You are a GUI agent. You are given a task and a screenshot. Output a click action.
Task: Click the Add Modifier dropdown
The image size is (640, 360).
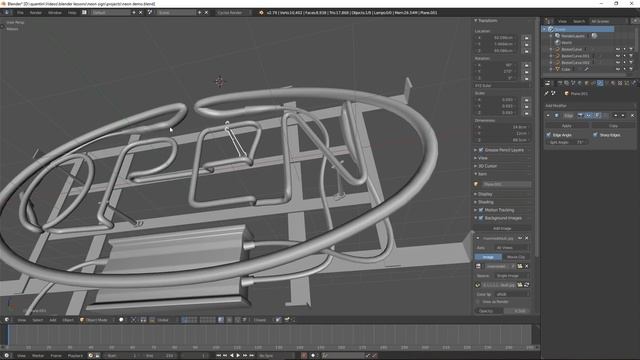[589, 106]
